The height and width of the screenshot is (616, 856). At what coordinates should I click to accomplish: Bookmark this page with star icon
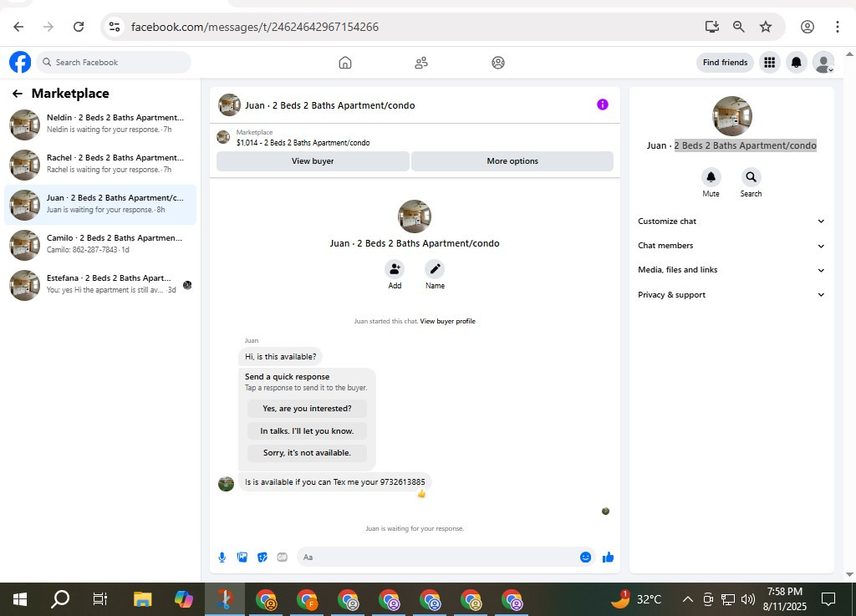pos(766,27)
